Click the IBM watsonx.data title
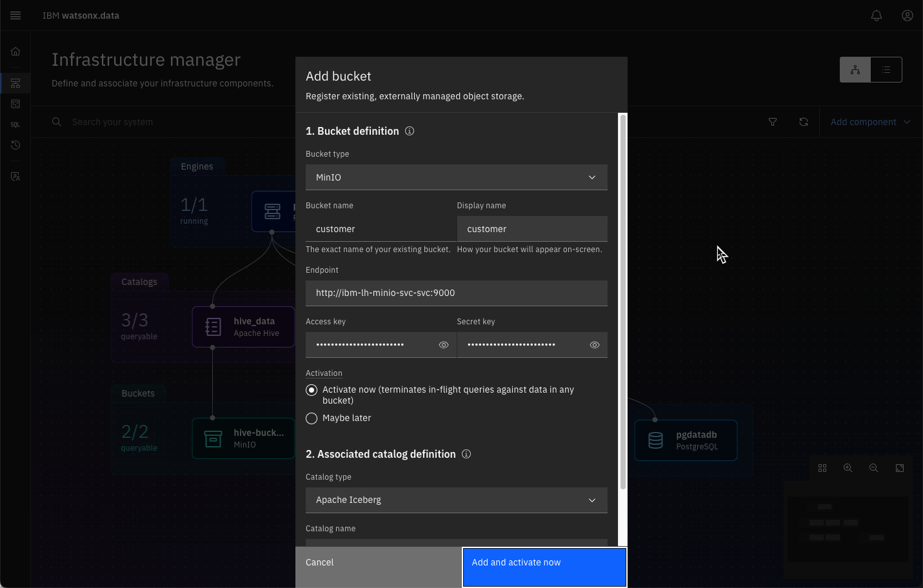The width and height of the screenshot is (923, 588). coord(81,15)
